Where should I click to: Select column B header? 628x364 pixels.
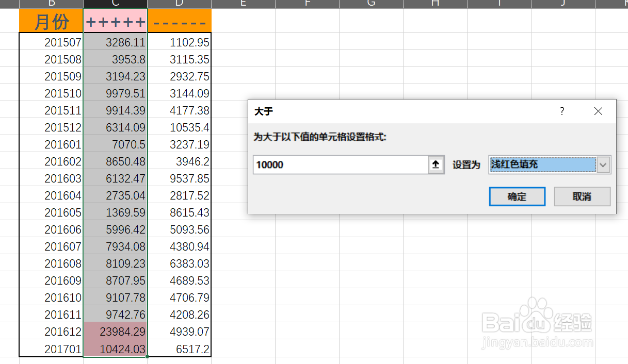[x=51, y=3]
